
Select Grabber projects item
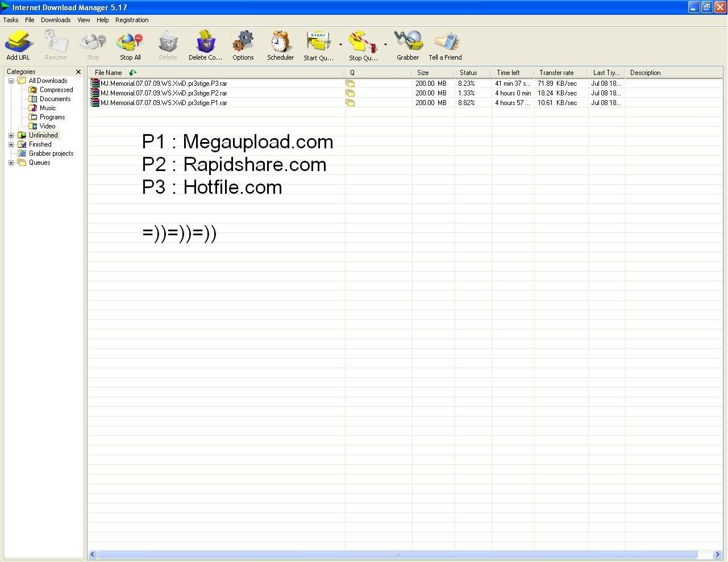click(x=51, y=153)
